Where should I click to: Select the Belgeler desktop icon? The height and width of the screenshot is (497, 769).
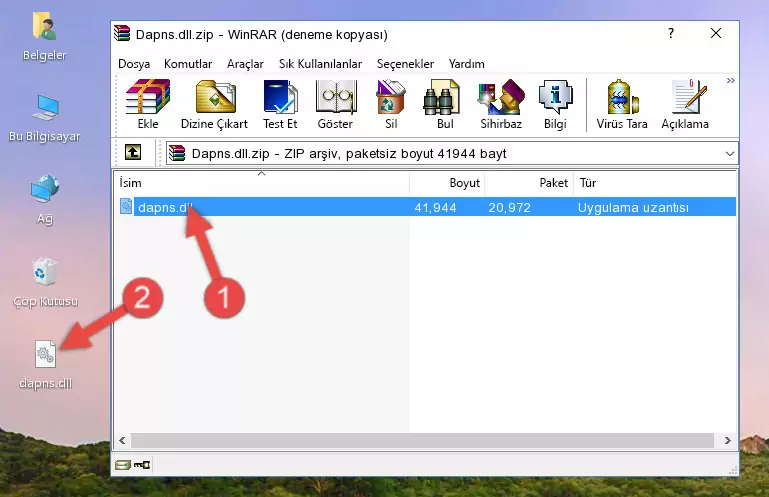coord(44,36)
